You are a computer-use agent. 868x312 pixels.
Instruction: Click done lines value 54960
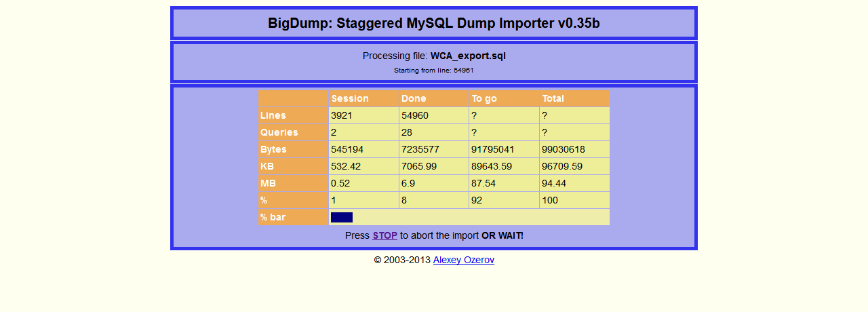[x=415, y=115]
